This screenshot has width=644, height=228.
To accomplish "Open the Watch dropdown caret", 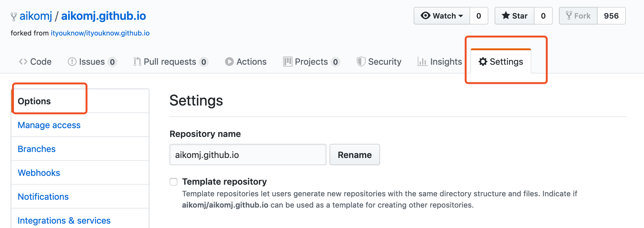I will tap(461, 16).
